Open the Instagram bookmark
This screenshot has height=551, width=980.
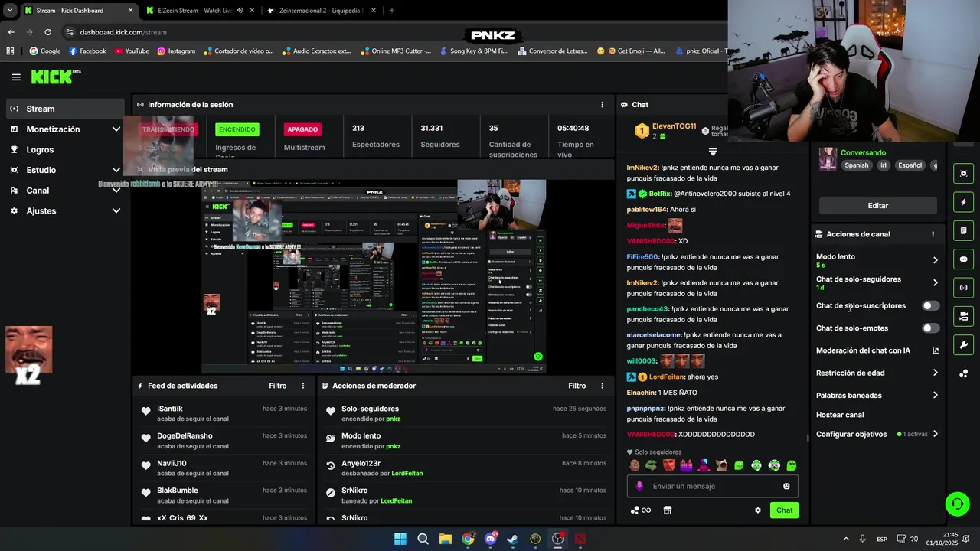pyautogui.click(x=176, y=51)
